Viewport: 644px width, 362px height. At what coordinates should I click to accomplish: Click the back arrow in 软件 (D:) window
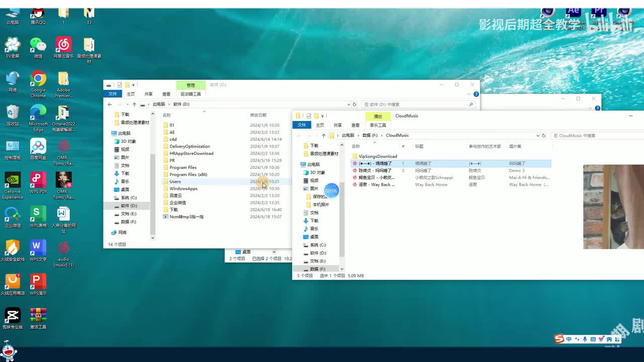(110, 105)
